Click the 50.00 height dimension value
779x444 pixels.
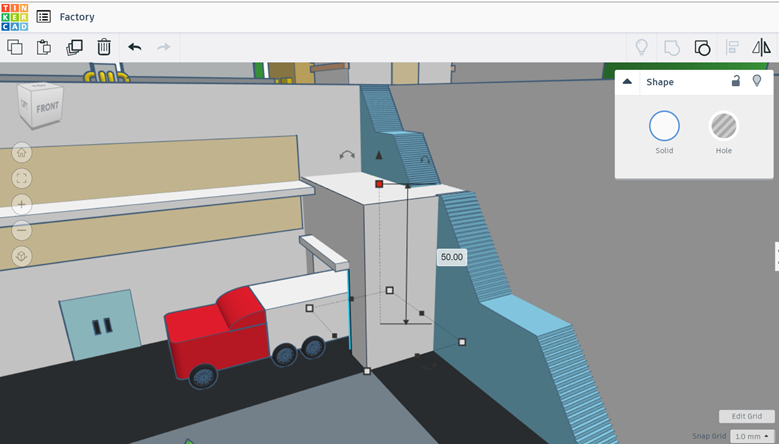click(x=452, y=257)
